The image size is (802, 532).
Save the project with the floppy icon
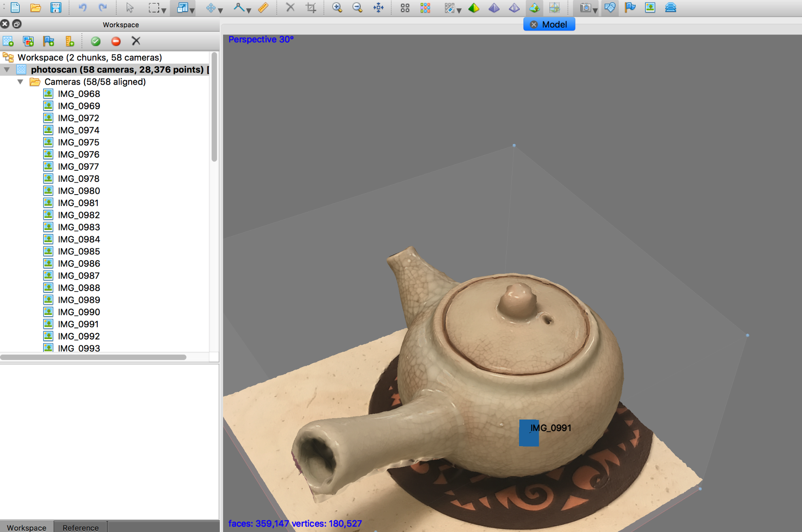[56, 7]
